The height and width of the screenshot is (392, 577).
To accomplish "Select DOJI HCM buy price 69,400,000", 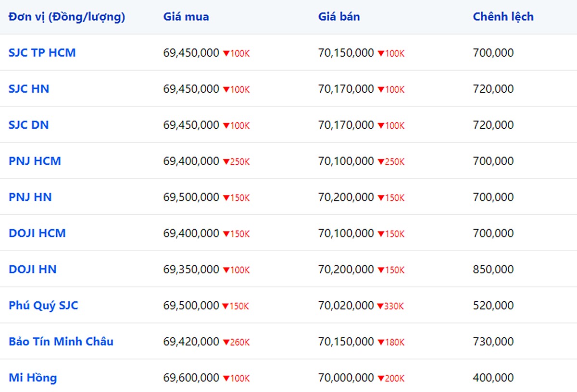I will click(191, 233).
